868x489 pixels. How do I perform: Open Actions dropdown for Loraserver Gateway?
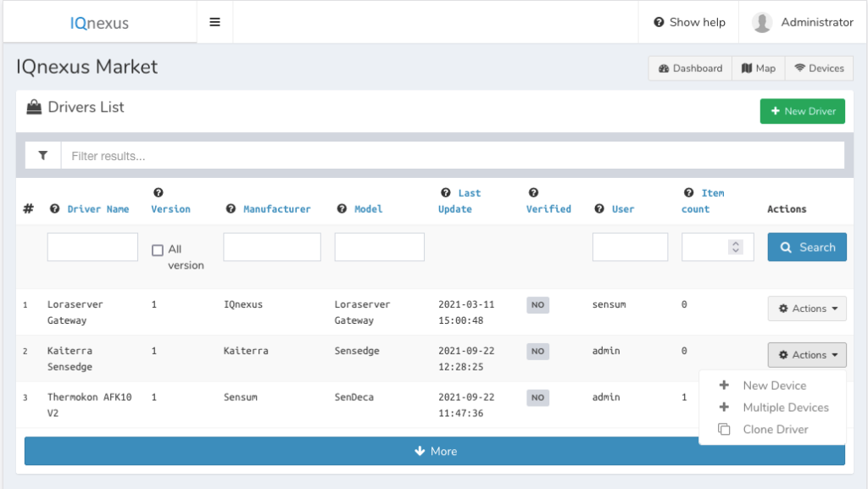807,308
